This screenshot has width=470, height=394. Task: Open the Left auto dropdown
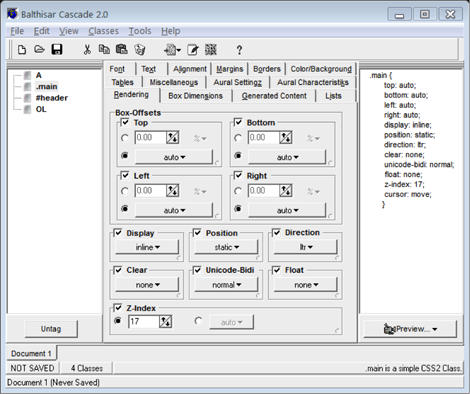174,210
